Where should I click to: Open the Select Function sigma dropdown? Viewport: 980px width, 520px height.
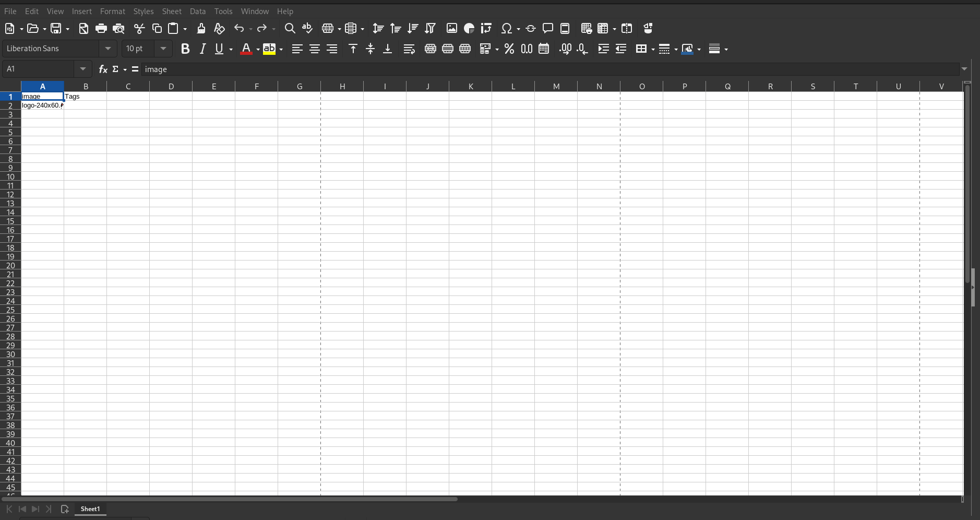tap(125, 69)
